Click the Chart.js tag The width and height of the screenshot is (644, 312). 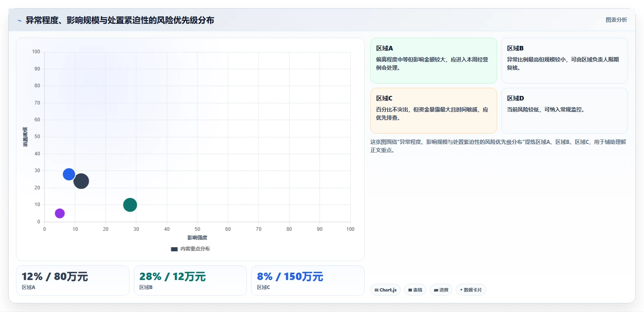pos(386,290)
